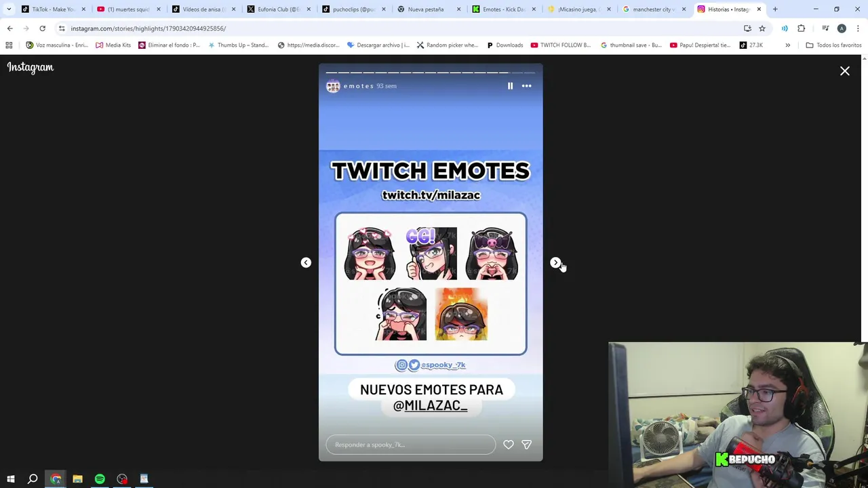
Task: Open File Explorer from the taskbar
Action: [77, 479]
